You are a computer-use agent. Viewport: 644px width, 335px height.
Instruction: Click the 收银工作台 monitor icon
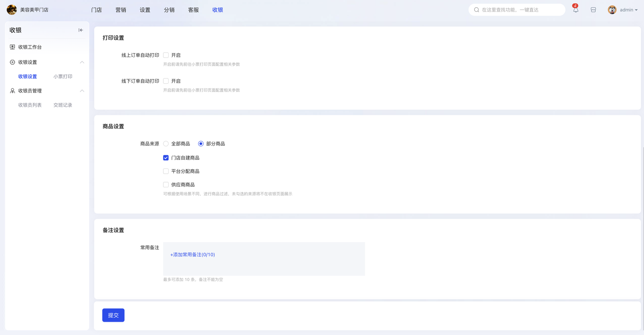coord(12,47)
